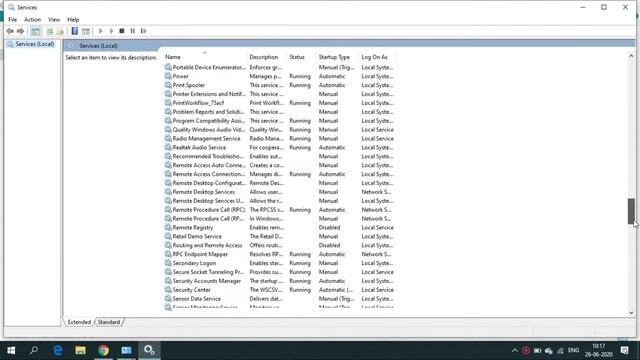Select the Print Spooler service gear icon
The width and height of the screenshot is (640, 360).
(168, 85)
